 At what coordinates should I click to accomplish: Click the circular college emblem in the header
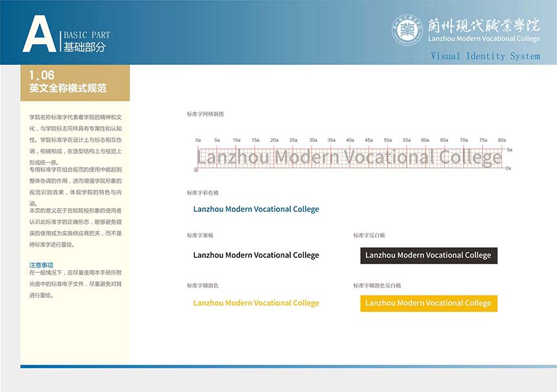coord(407,30)
